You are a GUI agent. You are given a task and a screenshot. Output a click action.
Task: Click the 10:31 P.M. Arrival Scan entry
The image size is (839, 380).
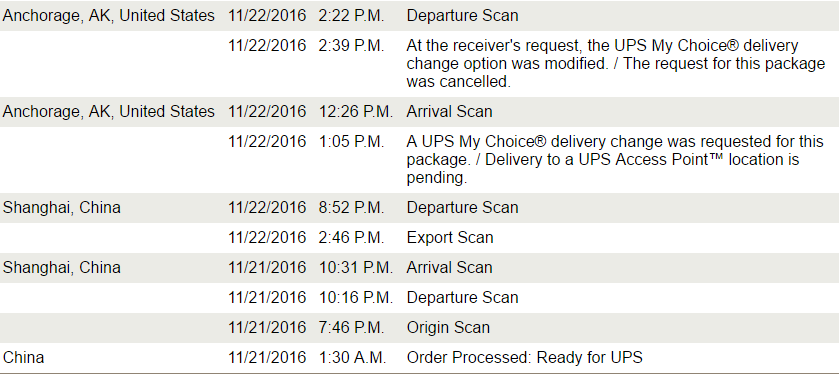(x=449, y=268)
